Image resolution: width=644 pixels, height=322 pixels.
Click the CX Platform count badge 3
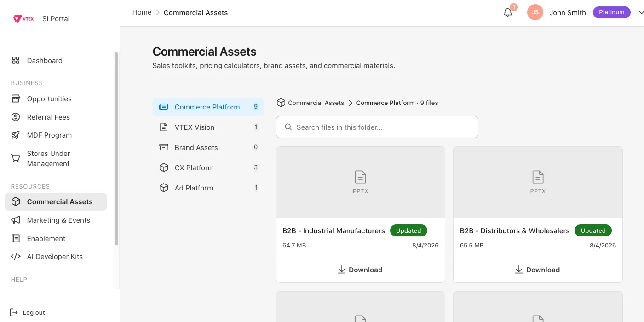(256, 167)
